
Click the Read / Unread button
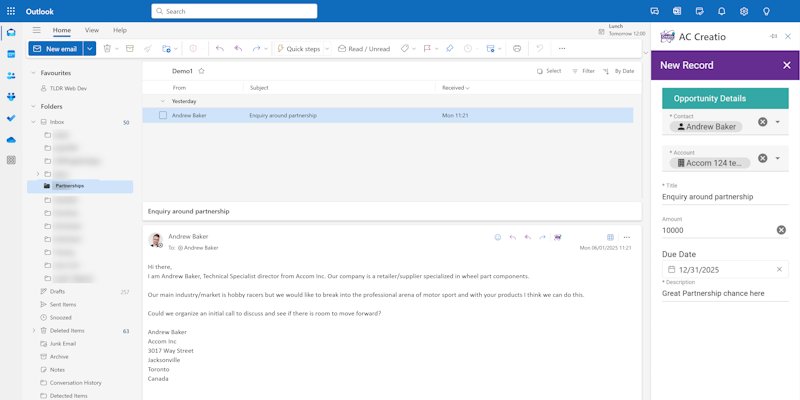(x=364, y=48)
